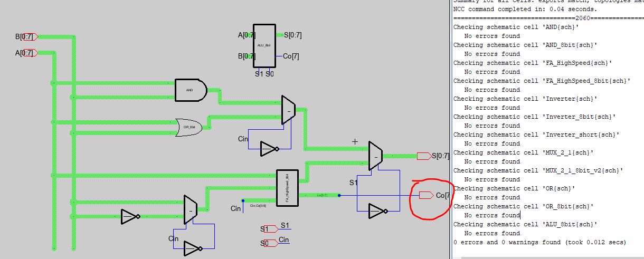Click the 'NCC command completed' message line
This screenshot has width=644, height=259.
526,9
